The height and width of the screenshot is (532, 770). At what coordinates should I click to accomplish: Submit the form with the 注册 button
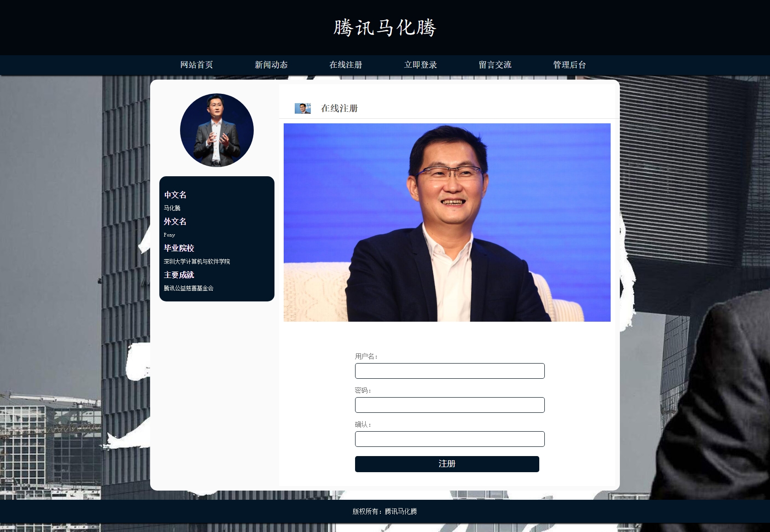[447, 464]
